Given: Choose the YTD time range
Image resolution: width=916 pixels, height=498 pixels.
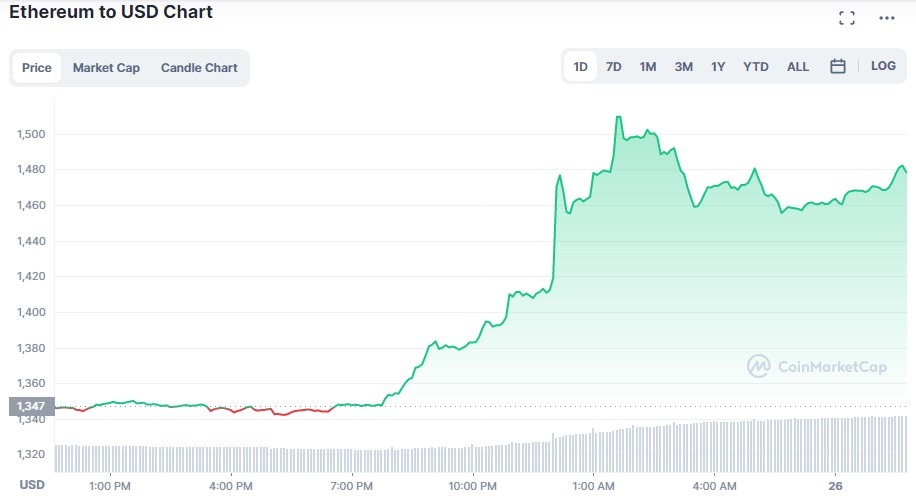Looking at the screenshot, I should pos(756,67).
